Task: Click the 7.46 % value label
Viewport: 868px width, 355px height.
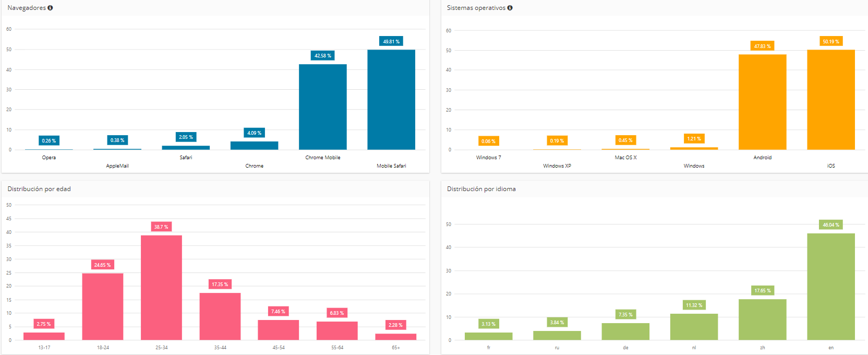Action: coord(279,311)
